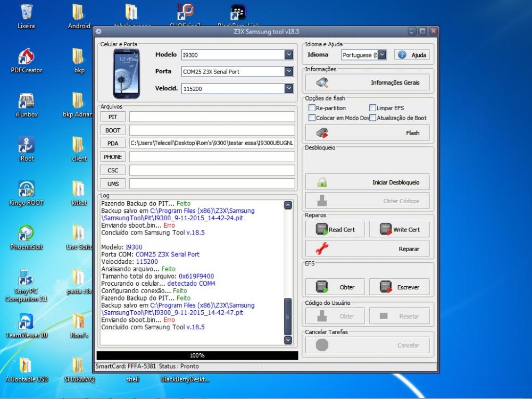Click the Reparar wrench button
This screenshot has width=532, height=399.
click(368, 248)
